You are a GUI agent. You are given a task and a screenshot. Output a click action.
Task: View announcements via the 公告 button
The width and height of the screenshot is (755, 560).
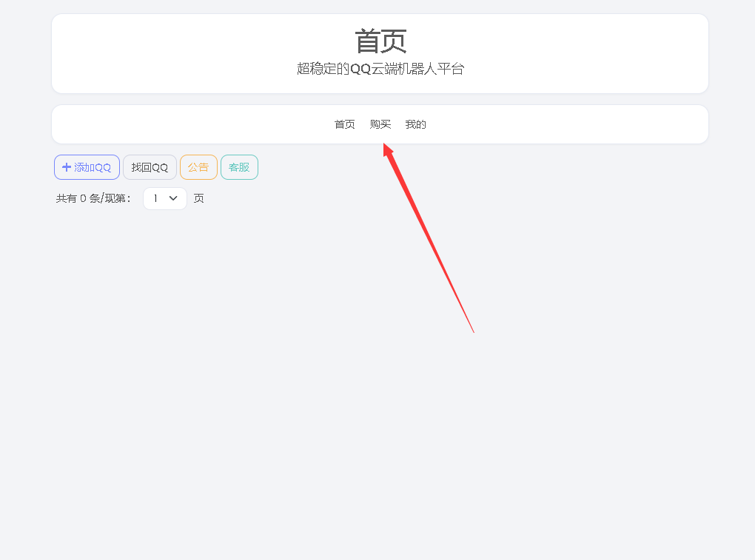click(198, 167)
